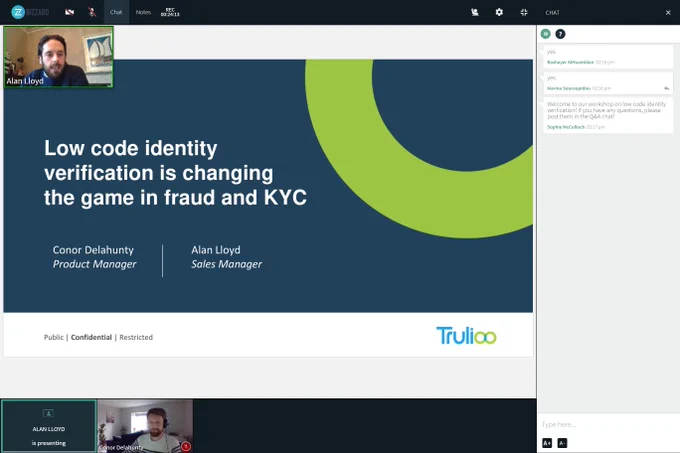
Task: Select Conor Delahunty's video thumbnail
Action: [145, 426]
